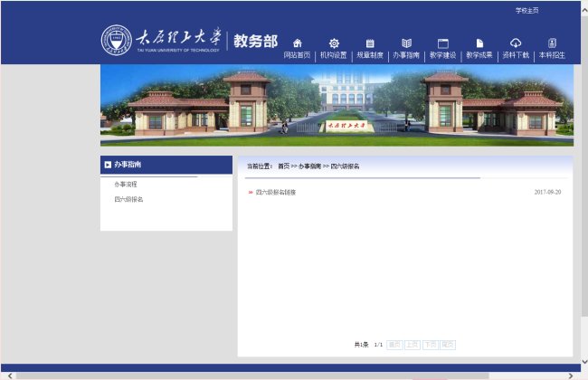Click the arrow icon beside 办事指南 sidebar header

point(108,165)
